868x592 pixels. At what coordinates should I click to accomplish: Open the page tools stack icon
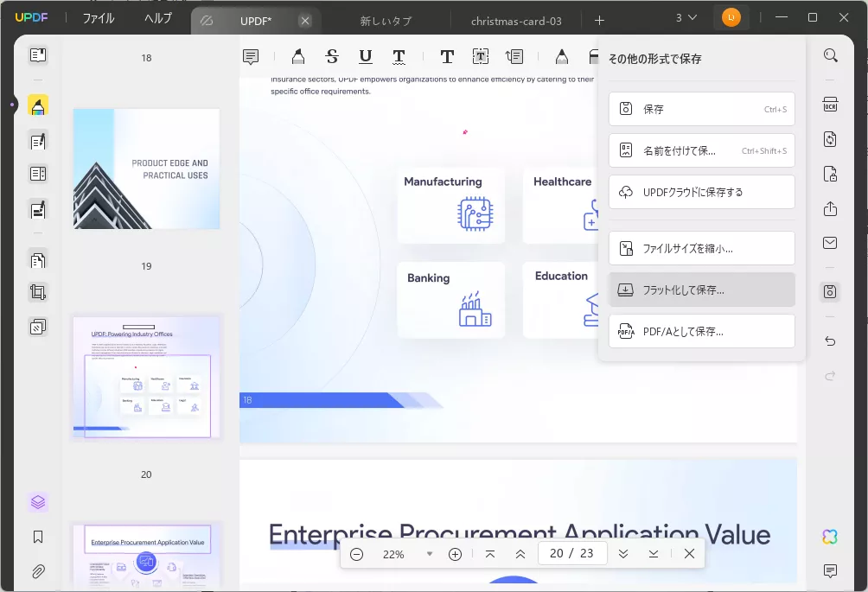tap(38, 327)
